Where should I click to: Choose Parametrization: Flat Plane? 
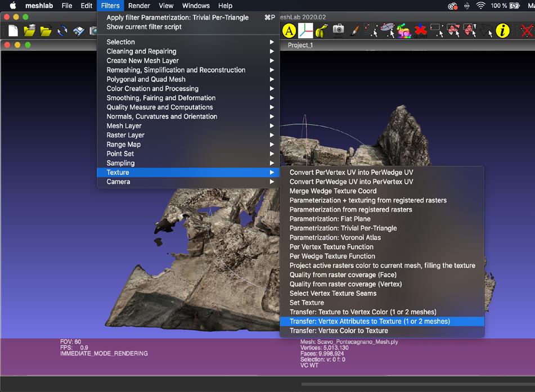382,219
